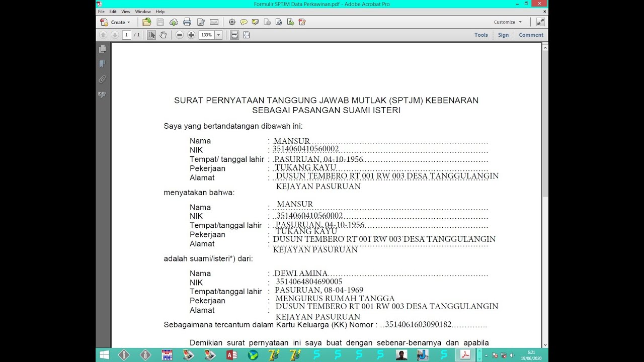Viewport: 644px width, 362px height.
Task: Click the Extract pages icon
Action: pyautogui.click(x=290, y=22)
